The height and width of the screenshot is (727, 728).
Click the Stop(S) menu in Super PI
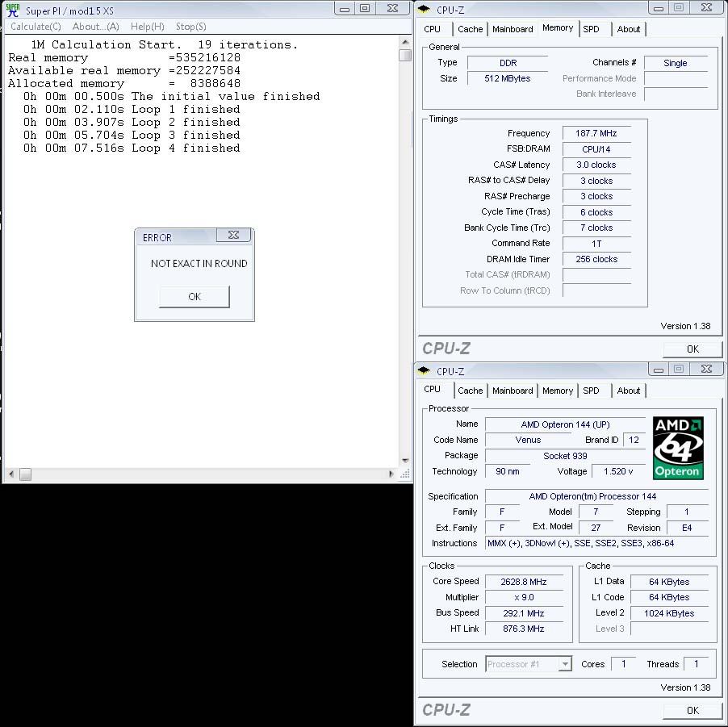[x=190, y=27]
